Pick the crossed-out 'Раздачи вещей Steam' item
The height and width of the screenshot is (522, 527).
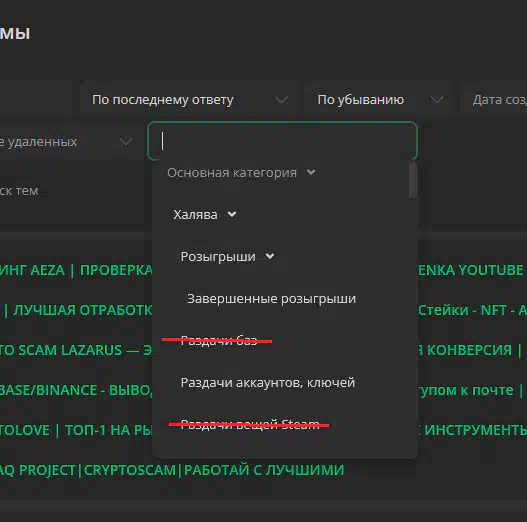[x=250, y=425]
